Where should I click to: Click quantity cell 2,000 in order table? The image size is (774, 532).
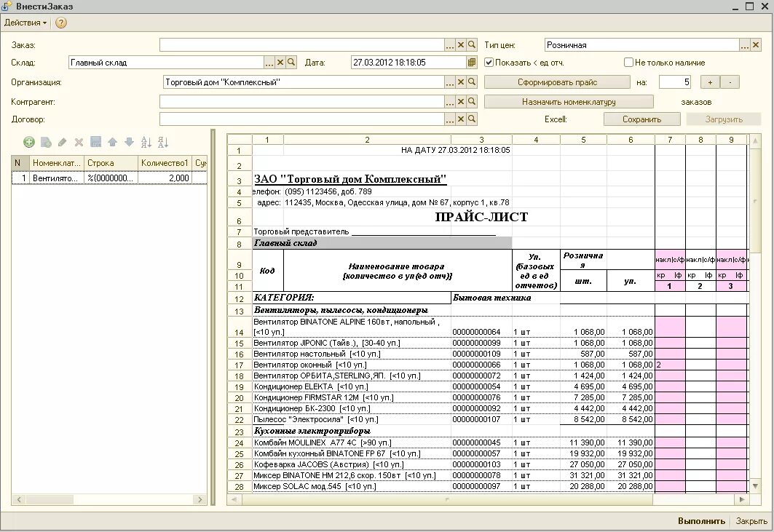(165, 178)
